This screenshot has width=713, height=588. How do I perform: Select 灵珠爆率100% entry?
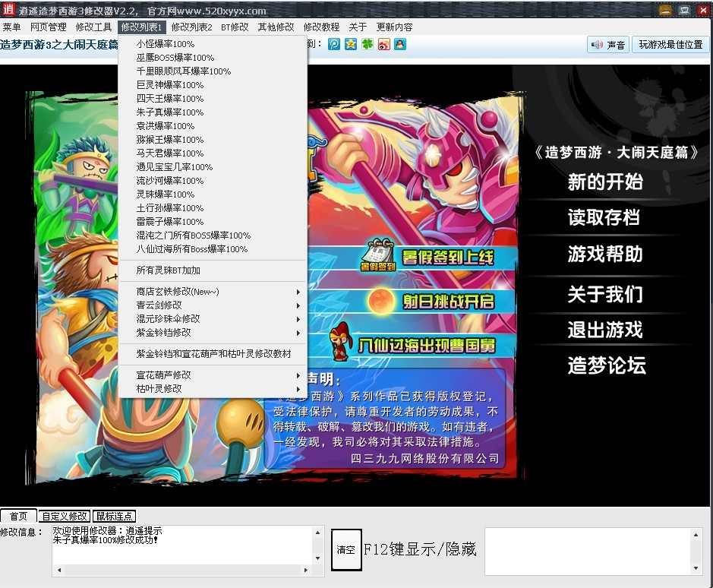point(213,194)
